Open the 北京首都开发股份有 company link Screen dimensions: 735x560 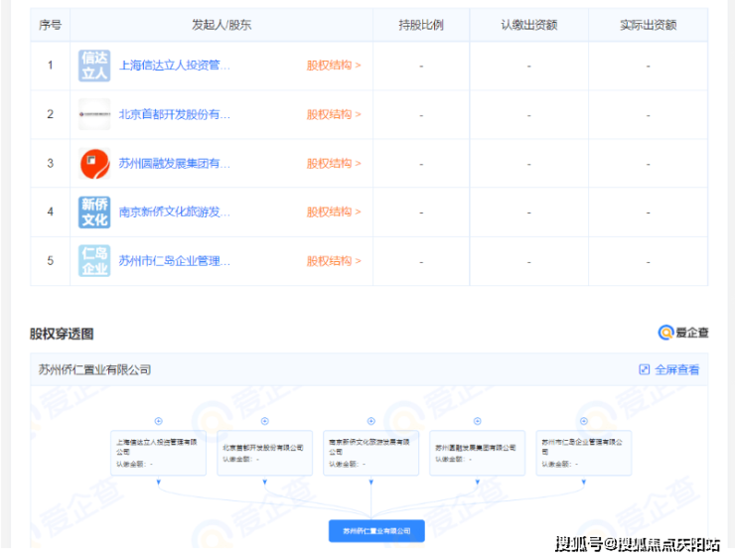coord(175,114)
